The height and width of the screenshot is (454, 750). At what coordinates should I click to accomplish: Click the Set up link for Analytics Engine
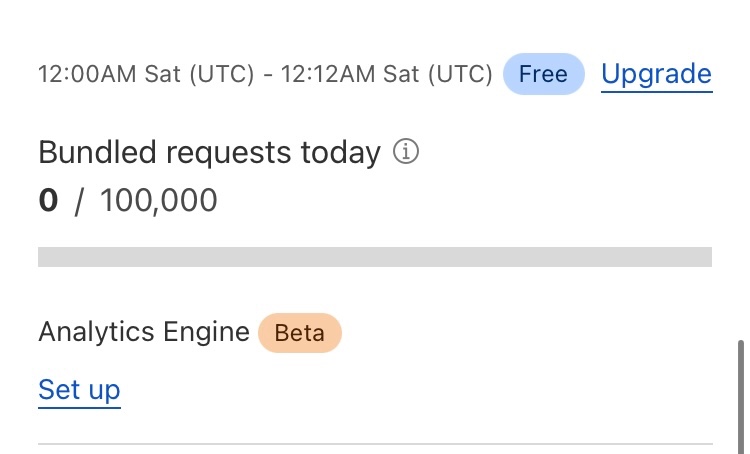tap(79, 389)
